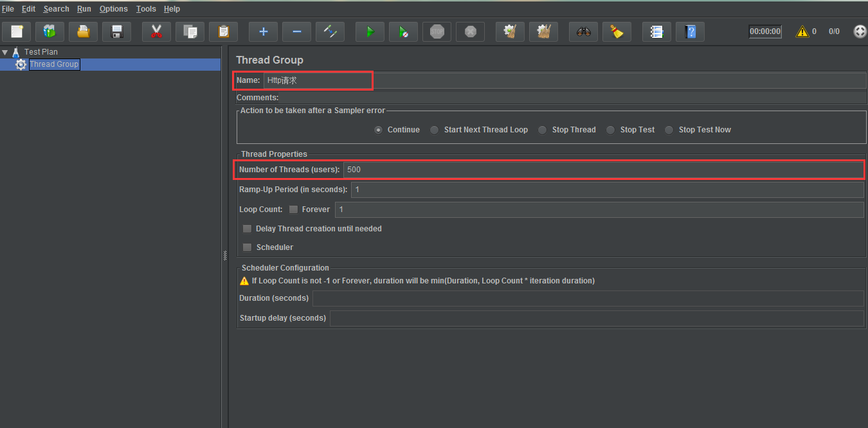Click the Comments field
Image resolution: width=868 pixels, height=428 pixels.
point(574,98)
